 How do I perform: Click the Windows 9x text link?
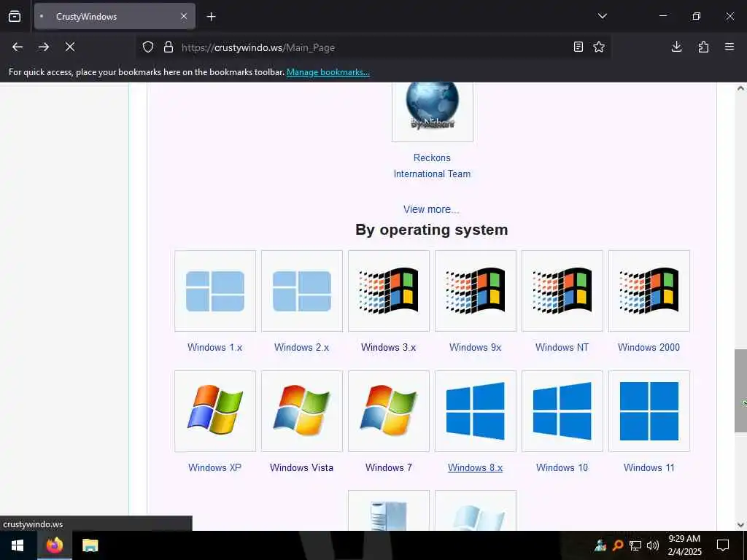coord(476,347)
